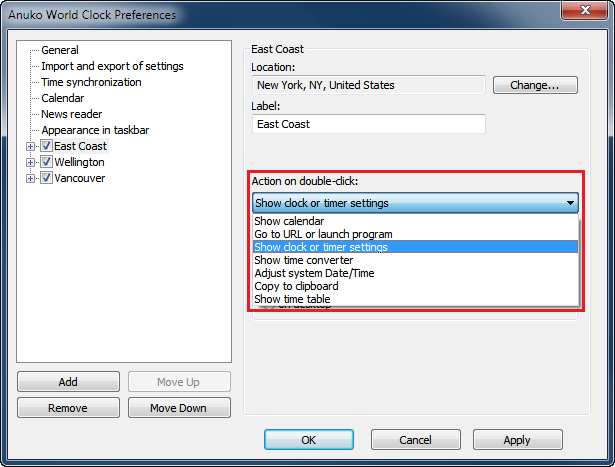Image resolution: width=615 pixels, height=467 pixels.
Task: Toggle the East Coast clock checkbox
Action: pos(46,146)
